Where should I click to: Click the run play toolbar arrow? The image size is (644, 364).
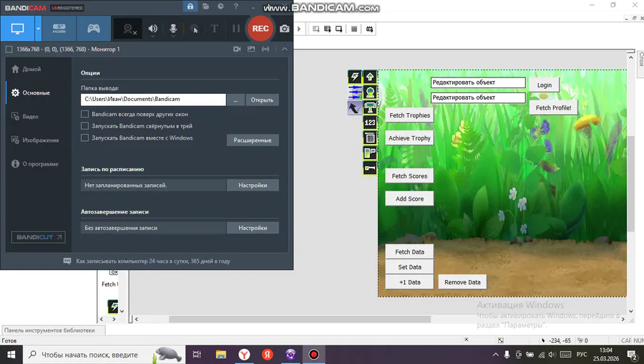299,29
